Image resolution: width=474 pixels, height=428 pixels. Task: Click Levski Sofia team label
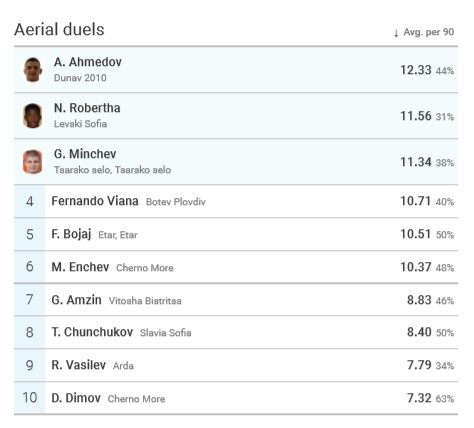80,124
